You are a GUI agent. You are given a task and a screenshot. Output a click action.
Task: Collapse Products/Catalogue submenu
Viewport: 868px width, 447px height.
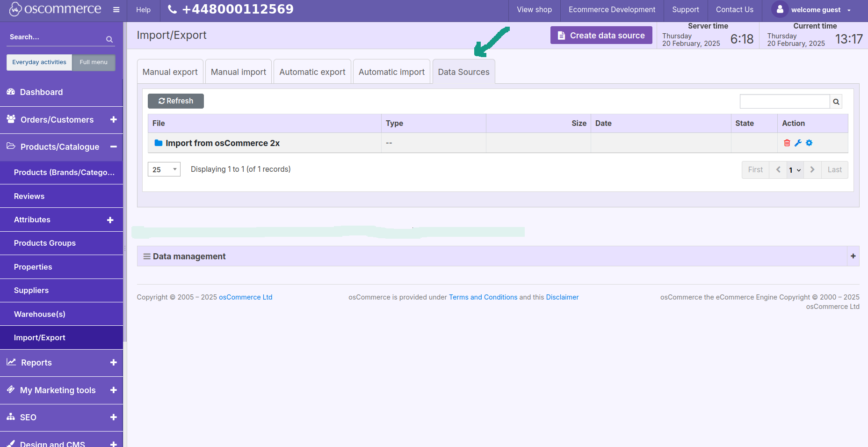114,147
